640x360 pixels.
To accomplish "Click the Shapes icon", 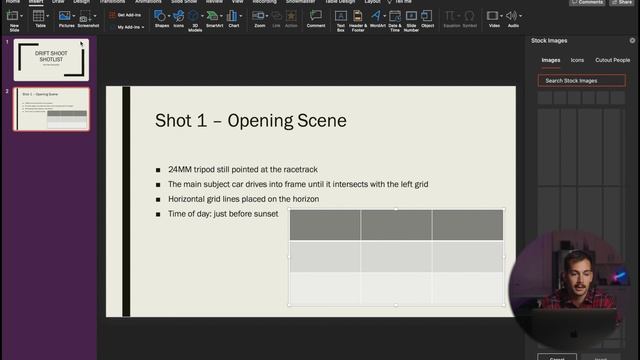I will pyautogui.click(x=160, y=16).
